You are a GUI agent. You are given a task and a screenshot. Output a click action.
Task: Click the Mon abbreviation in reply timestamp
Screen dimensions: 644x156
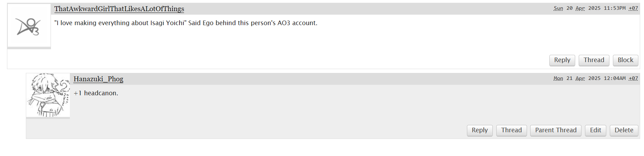(558, 78)
